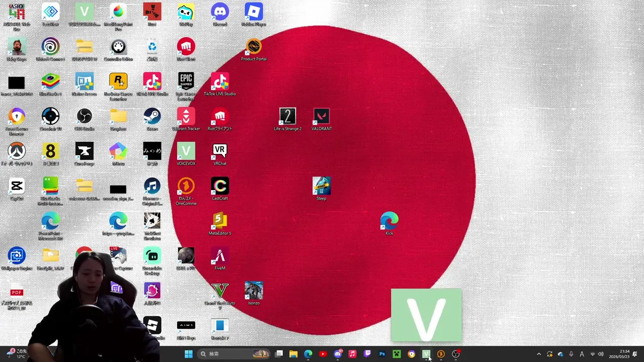Select the Crosshair V2 icon
The image size is (644, 362).
[50, 119]
